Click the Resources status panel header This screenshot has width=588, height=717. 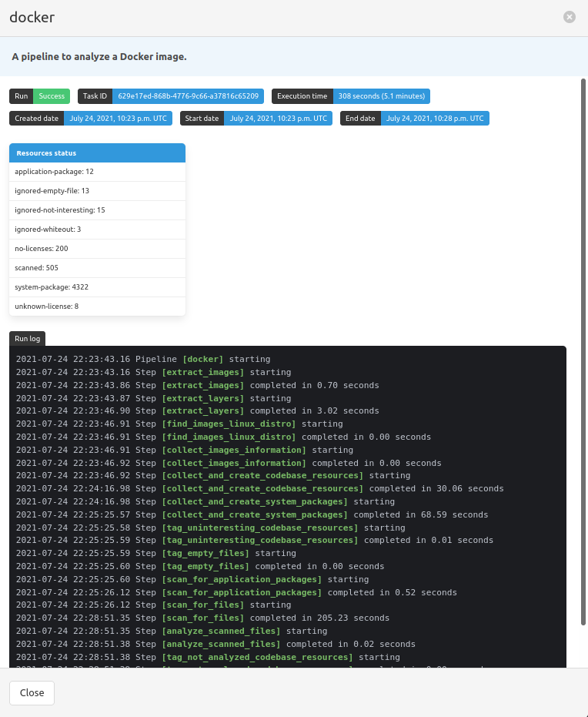click(97, 153)
